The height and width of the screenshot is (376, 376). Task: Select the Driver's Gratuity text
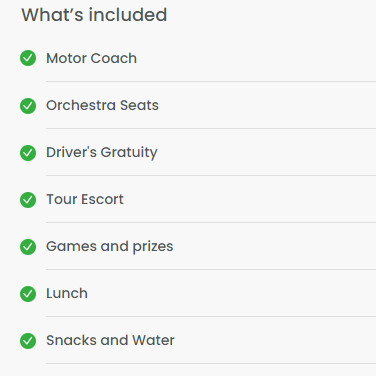[x=102, y=153]
